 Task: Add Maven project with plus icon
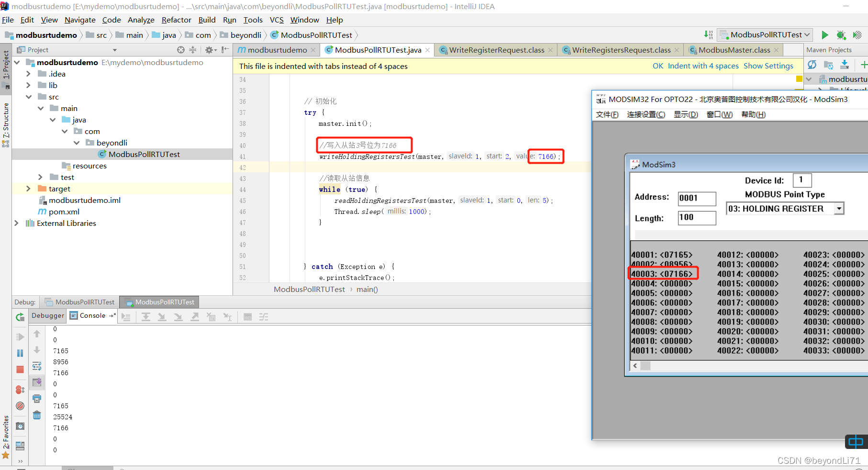[x=864, y=65]
